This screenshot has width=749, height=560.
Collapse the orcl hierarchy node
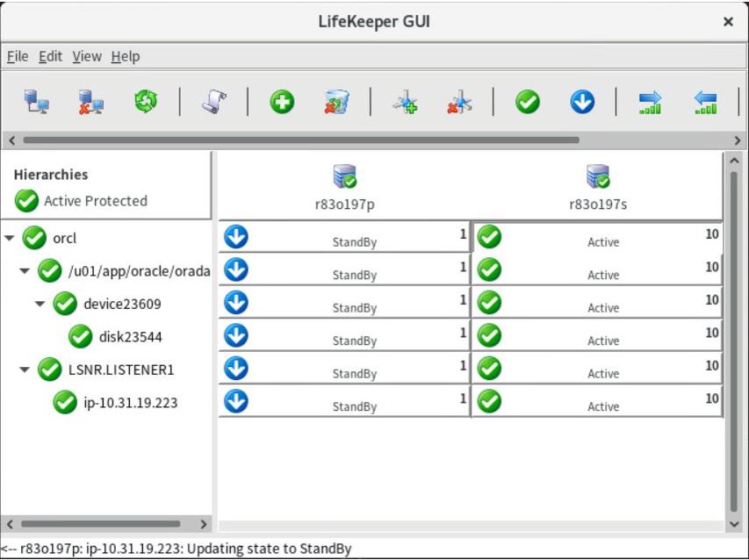click(x=10, y=238)
